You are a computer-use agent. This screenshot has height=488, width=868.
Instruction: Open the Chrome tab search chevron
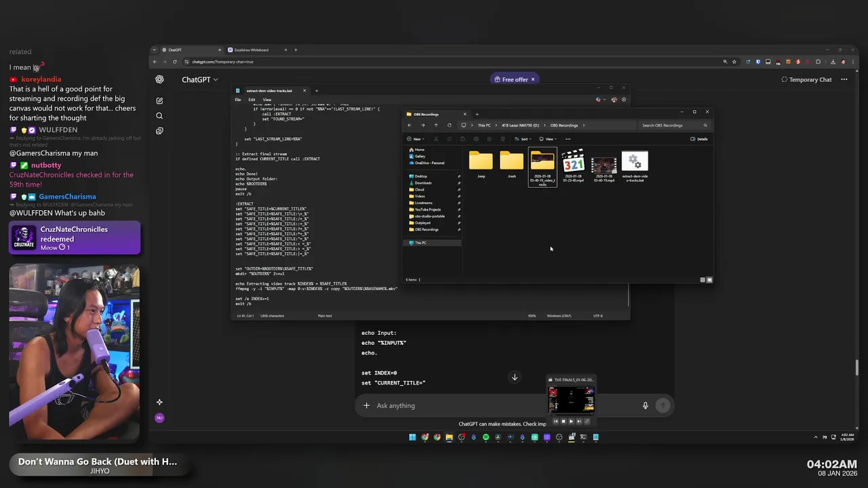pos(155,49)
